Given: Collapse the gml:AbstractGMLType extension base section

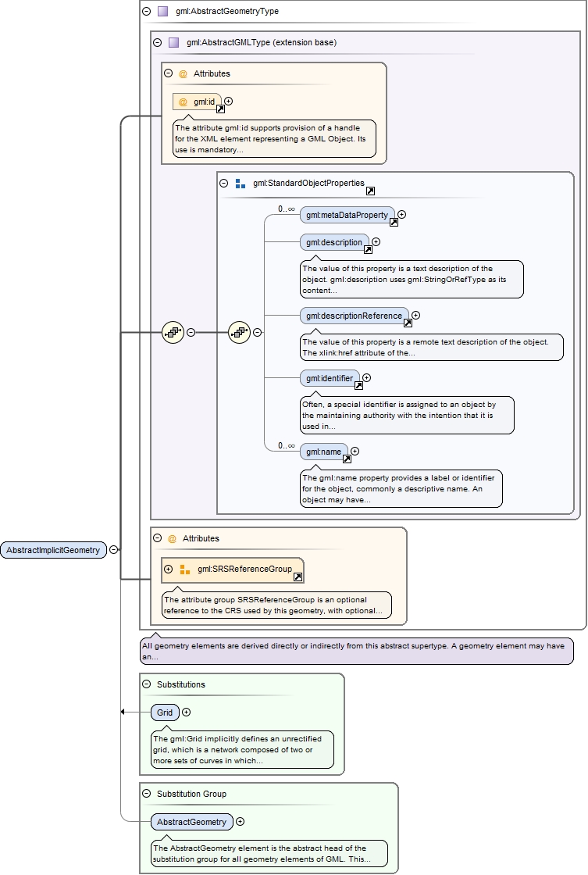Looking at the screenshot, I should click(x=157, y=42).
